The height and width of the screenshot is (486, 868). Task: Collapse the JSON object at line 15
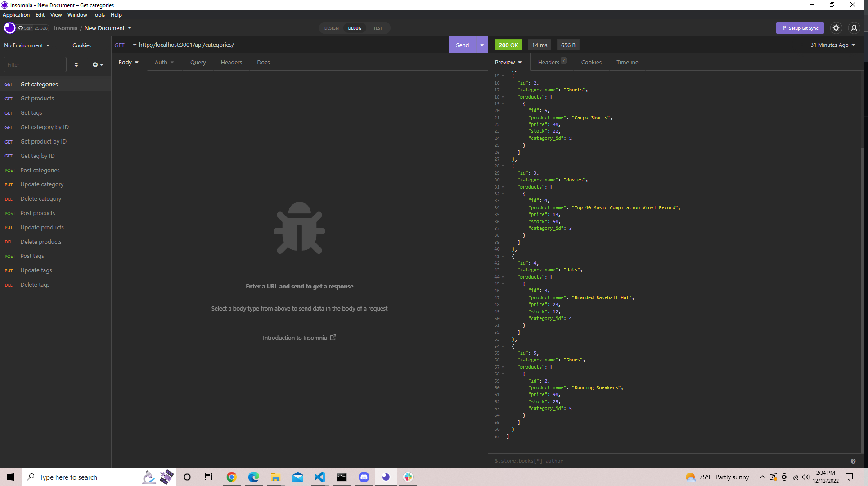point(503,76)
